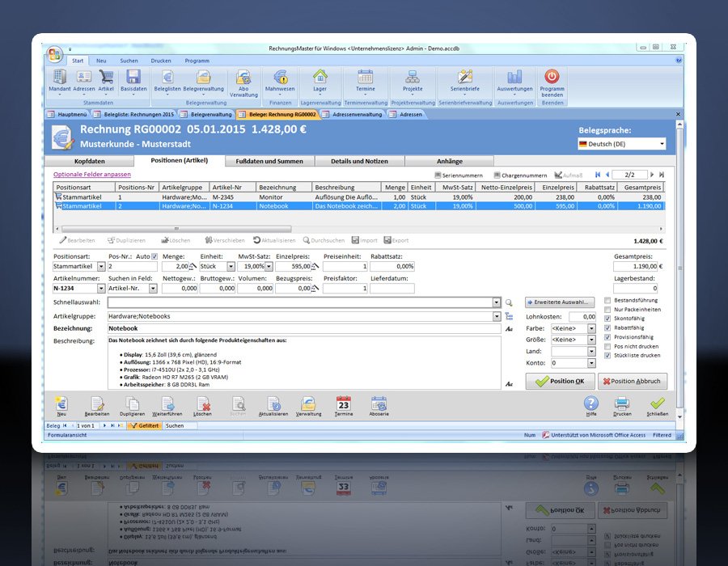Open the Einheit Stück dropdown
Screen dimensions: 728x566
(231, 266)
